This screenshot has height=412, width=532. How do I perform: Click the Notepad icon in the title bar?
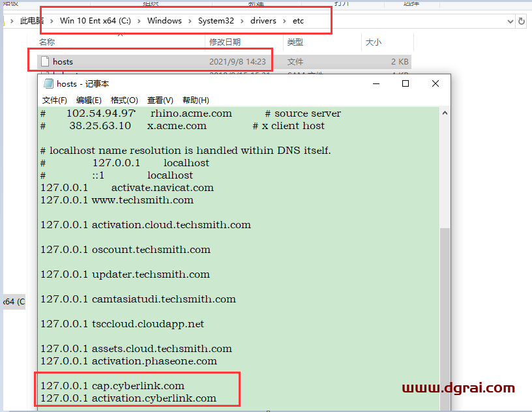tap(48, 83)
